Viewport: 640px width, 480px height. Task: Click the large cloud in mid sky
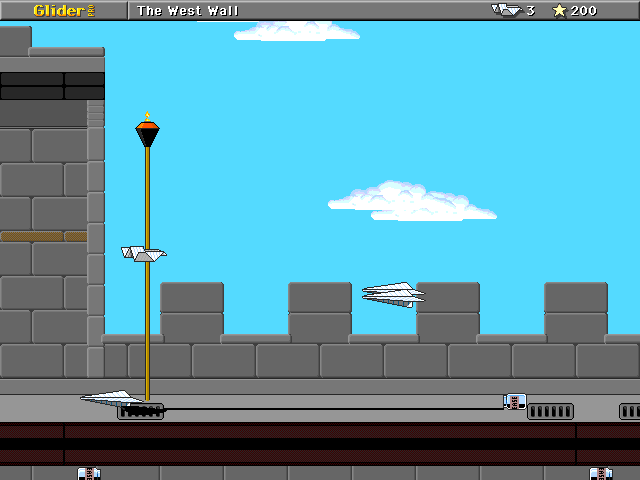pos(410,202)
